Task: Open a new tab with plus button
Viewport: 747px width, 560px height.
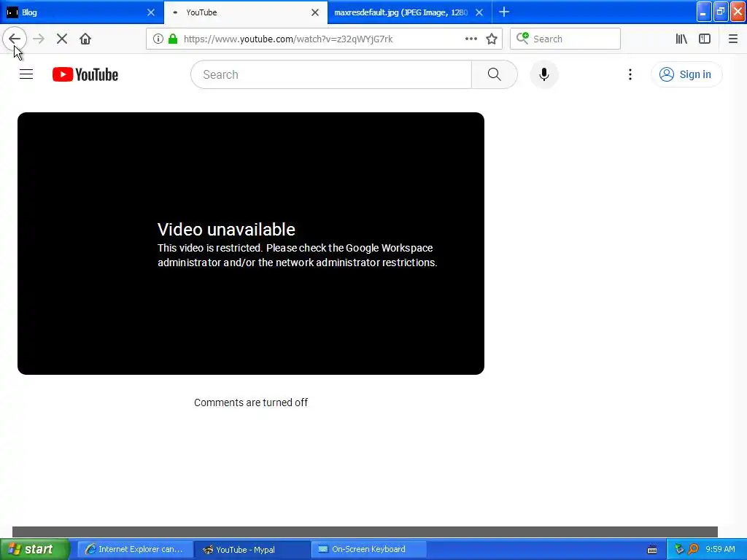Action: pyautogui.click(x=504, y=12)
